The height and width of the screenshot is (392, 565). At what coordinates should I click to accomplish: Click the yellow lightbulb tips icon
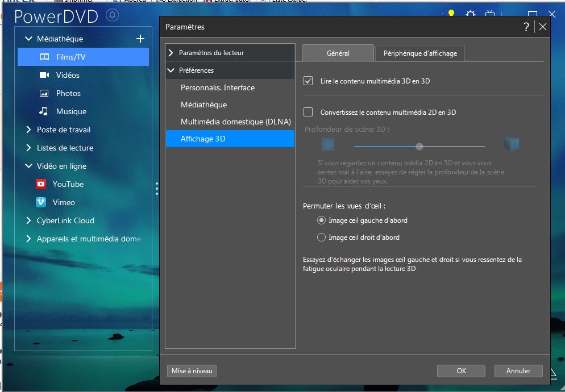tap(451, 14)
